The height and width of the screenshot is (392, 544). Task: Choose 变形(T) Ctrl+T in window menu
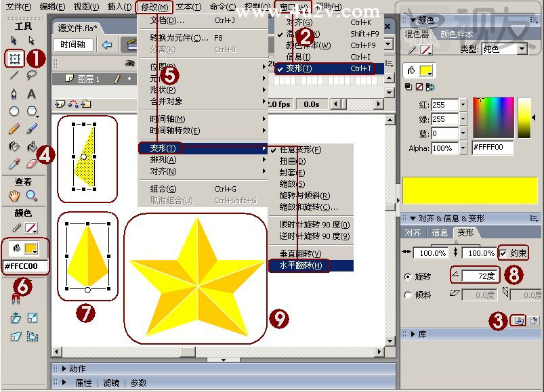point(329,68)
